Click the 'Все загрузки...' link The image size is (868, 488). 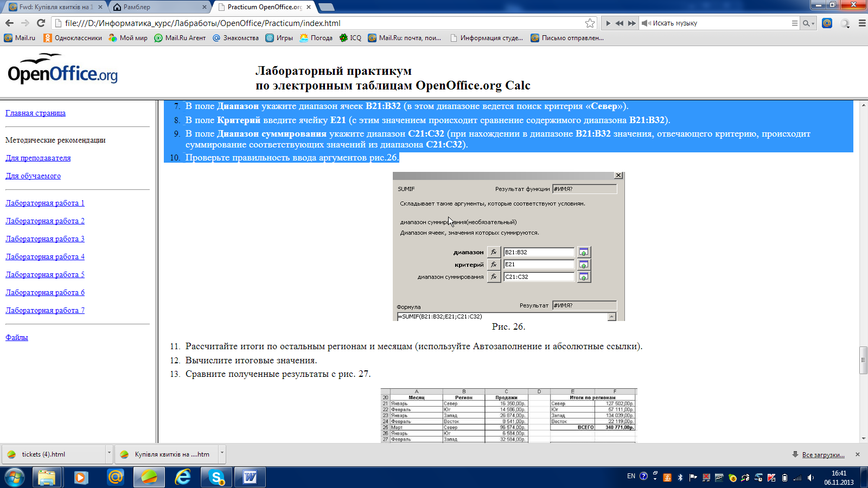(823, 455)
